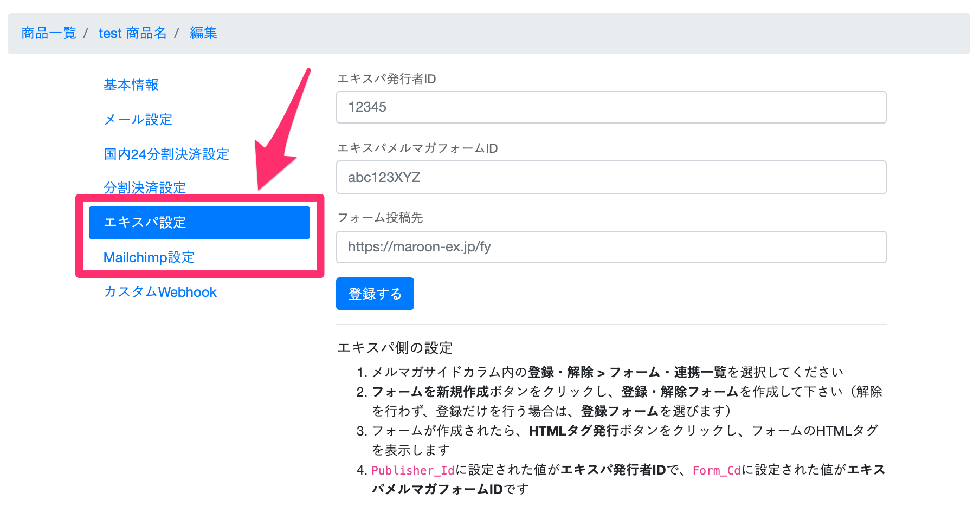Switch to Mailchimp設定
This screenshot has width=980, height=532.
(x=149, y=257)
